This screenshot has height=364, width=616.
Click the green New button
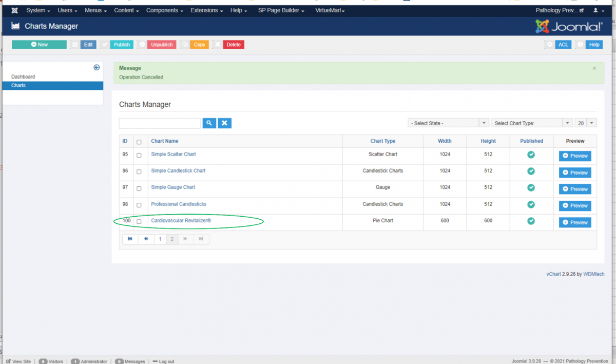click(40, 45)
